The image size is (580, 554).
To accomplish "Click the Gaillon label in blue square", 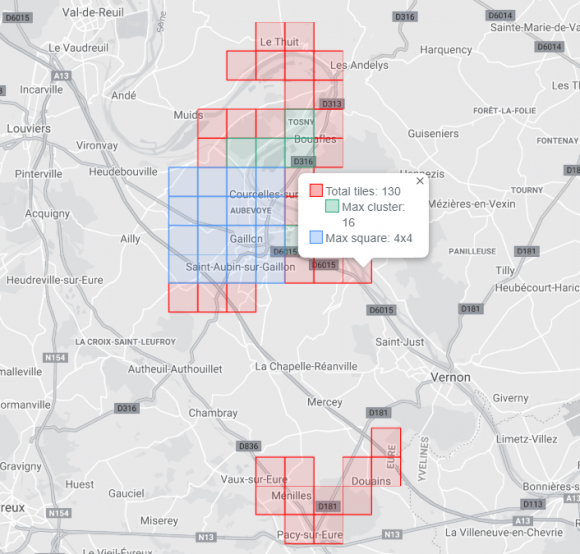I will point(246,239).
